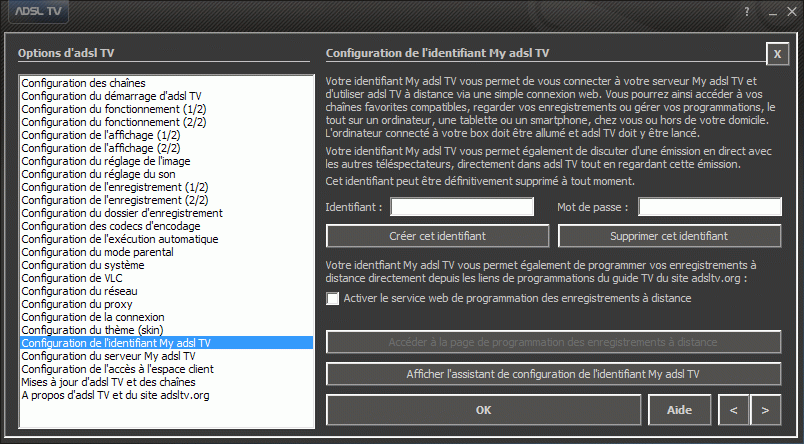Screen dimensions: 804x444
Task: Confirm settings with OK button
Action: click(x=484, y=410)
